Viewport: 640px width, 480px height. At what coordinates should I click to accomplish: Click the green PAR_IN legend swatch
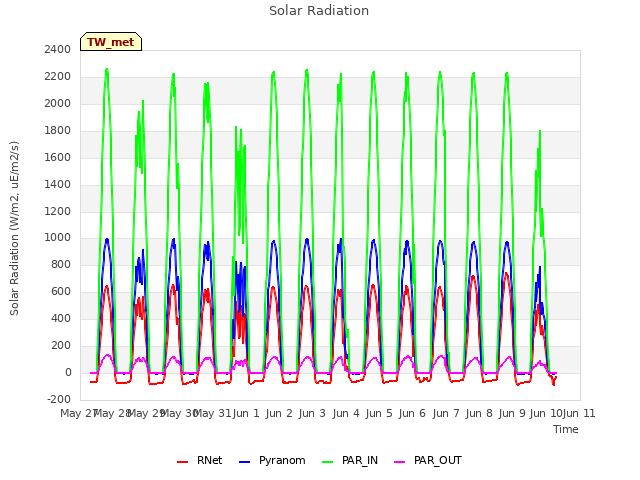point(328,462)
